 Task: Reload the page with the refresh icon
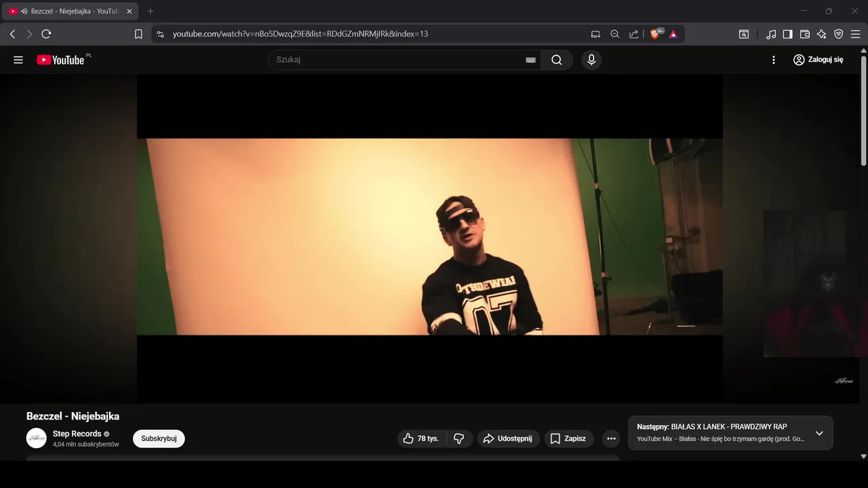[46, 34]
